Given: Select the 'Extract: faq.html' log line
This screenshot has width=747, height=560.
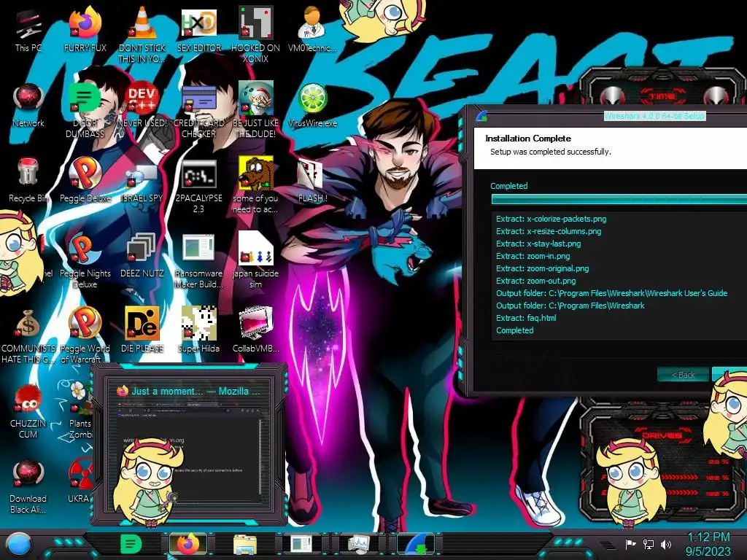Looking at the screenshot, I should tap(526, 318).
